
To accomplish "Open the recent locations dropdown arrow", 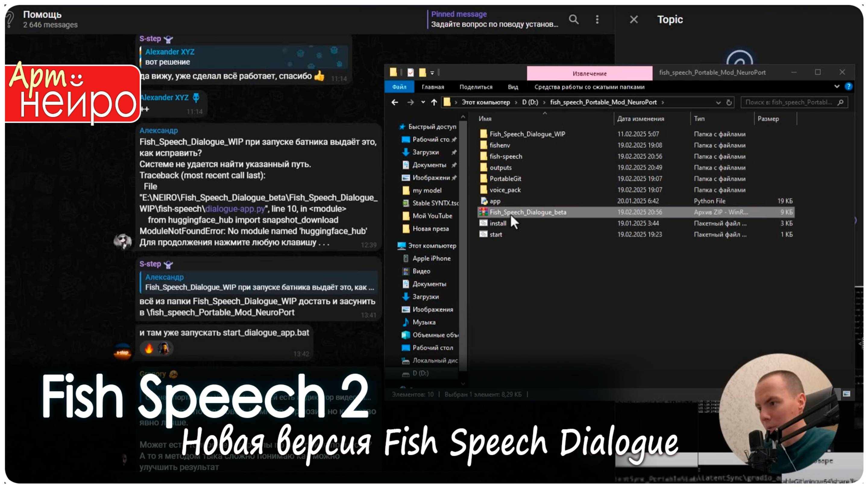I will 423,102.
